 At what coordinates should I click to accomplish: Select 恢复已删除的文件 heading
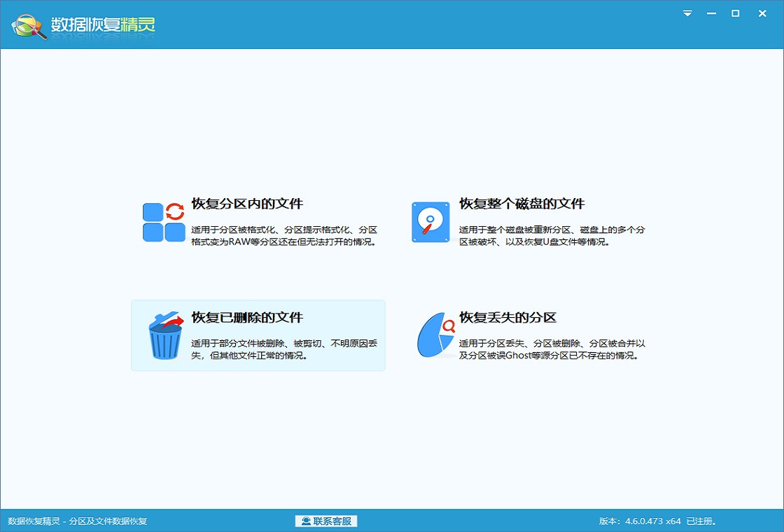[248, 318]
